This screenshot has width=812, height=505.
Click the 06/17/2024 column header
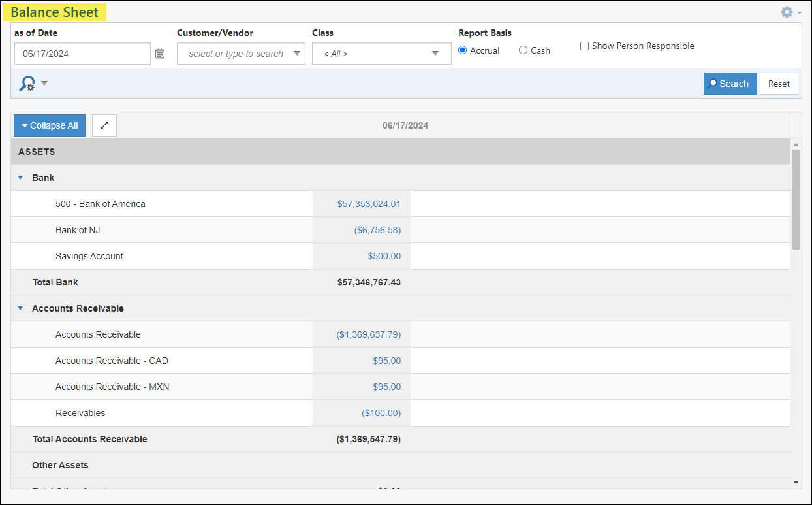coord(405,125)
